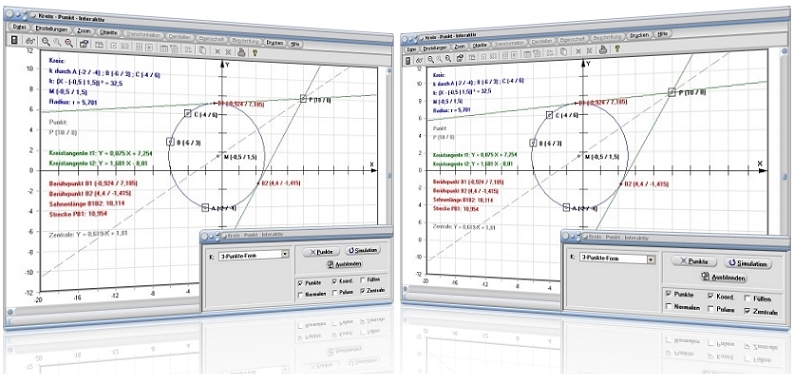Enable the Füllen checkbox in the right control panel
Viewport: 794px width, 374px height.
[748, 299]
